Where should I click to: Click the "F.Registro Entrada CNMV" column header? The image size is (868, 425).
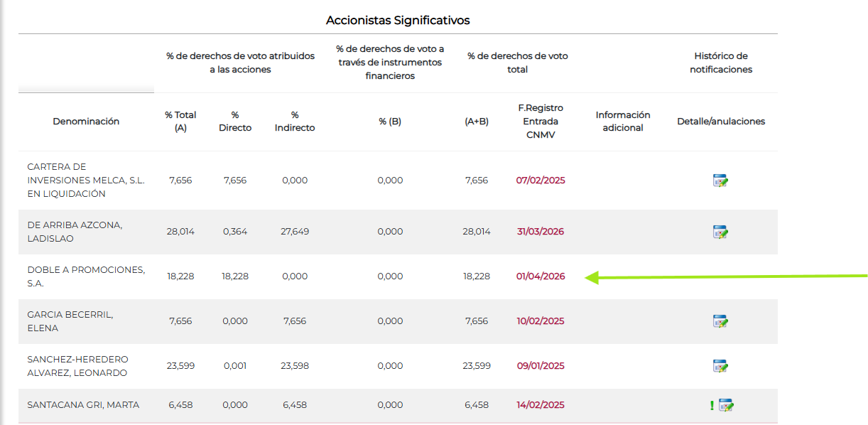[541, 122]
